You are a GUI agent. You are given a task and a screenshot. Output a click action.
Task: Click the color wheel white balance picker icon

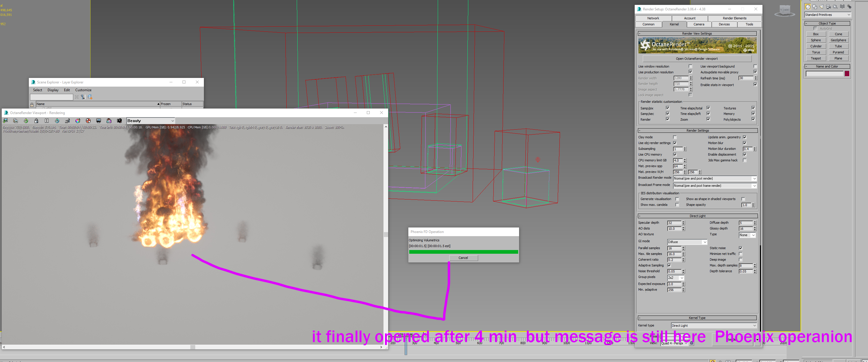[x=78, y=120]
